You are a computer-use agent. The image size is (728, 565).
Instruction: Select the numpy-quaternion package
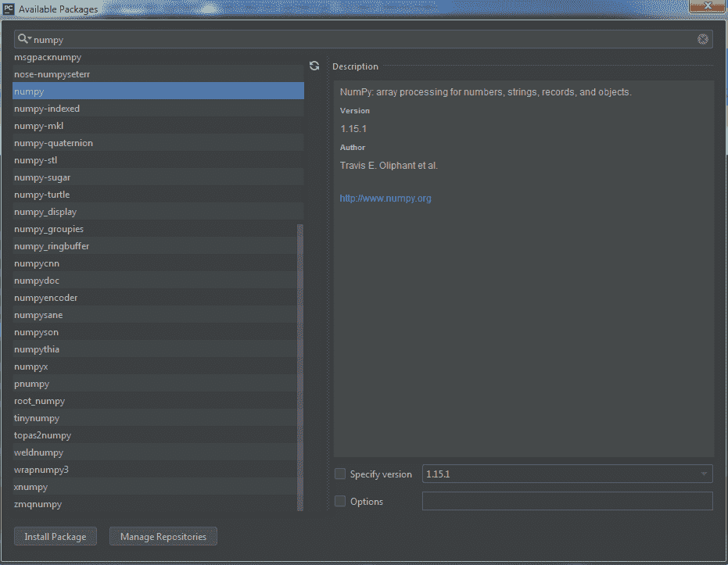click(x=53, y=143)
